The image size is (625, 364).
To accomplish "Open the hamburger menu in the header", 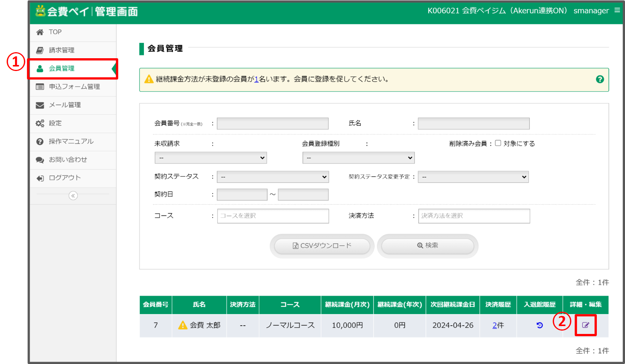I will tap(617, 11).
